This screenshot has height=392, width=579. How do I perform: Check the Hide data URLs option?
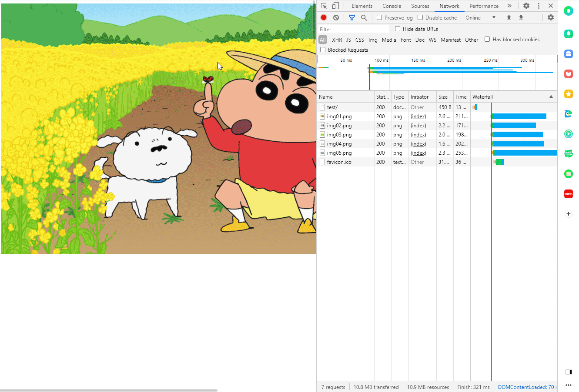pyautogui.click(x=398, y=29)
